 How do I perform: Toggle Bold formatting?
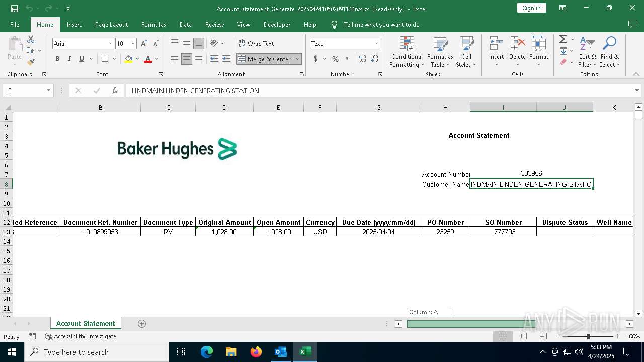click(x=57, y=59)
